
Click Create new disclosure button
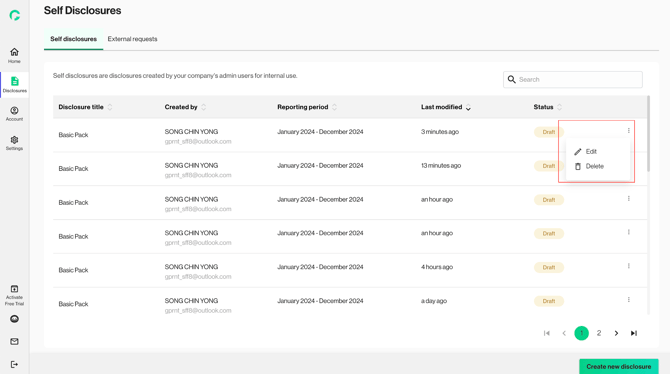tap(618, 366)
